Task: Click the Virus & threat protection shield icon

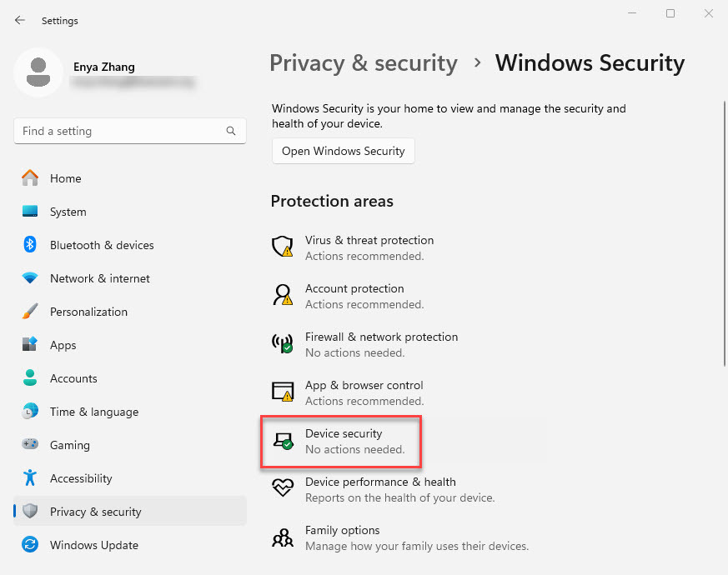Action: [x=283, y=247]
